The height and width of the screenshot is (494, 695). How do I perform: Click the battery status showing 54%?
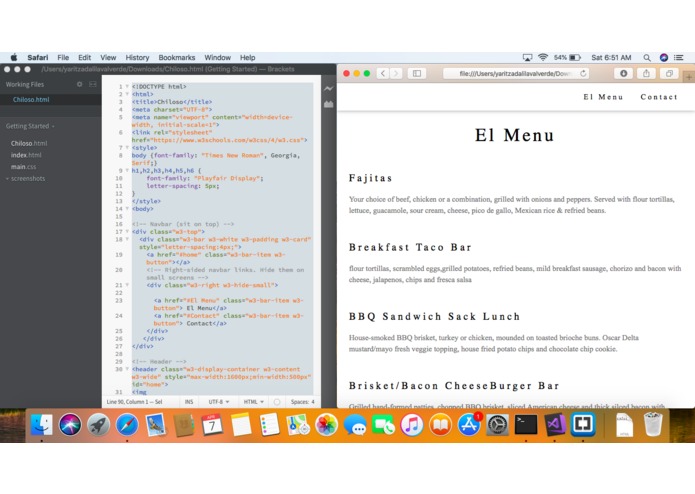click(567, 58)
